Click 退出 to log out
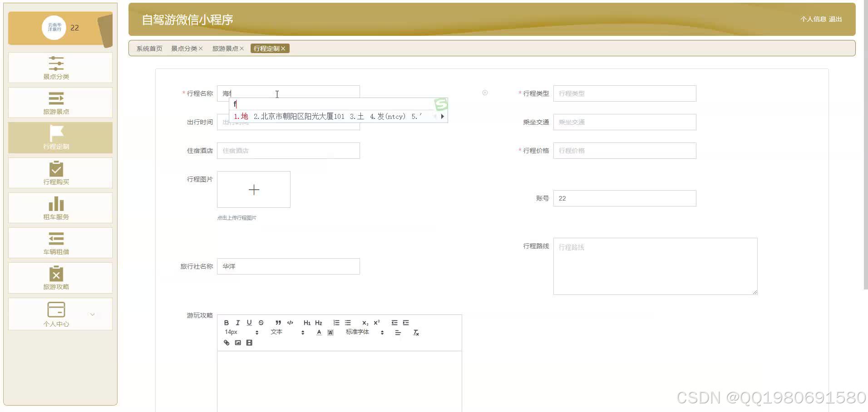Screen dimensions: 868x412 pyautogui.click(x=835, y=19)
